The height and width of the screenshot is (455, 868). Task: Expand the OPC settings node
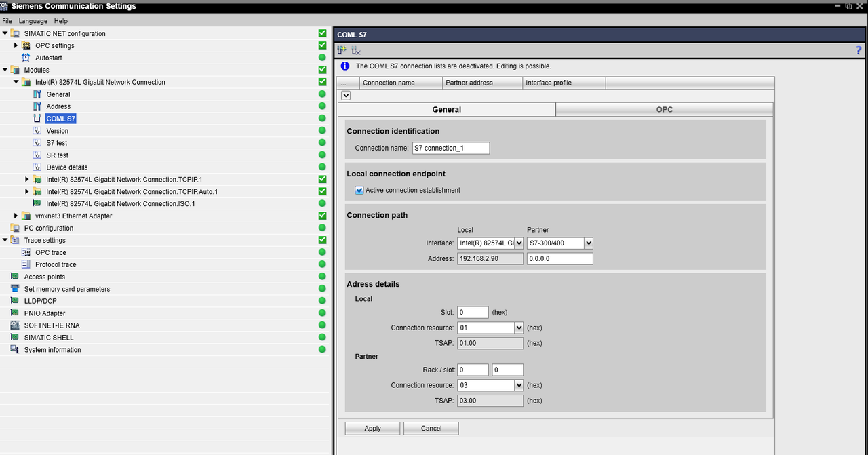pos(16,45)
